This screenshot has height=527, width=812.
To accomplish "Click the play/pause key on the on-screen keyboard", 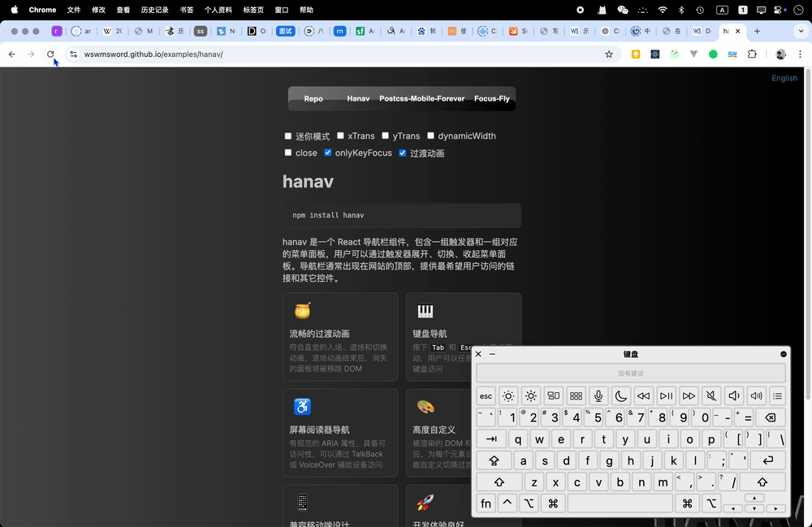I will pyautogui.click(x=666, y=395).
